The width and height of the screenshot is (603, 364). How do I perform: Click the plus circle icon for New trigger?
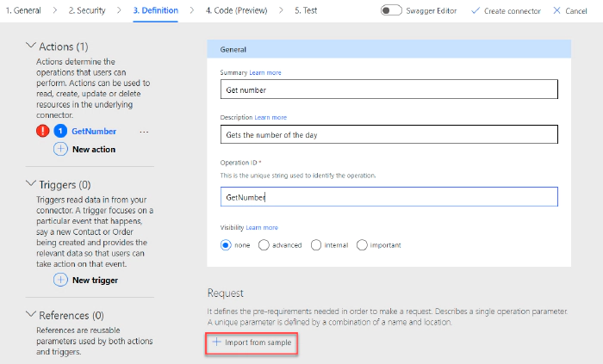click(60, 280)
